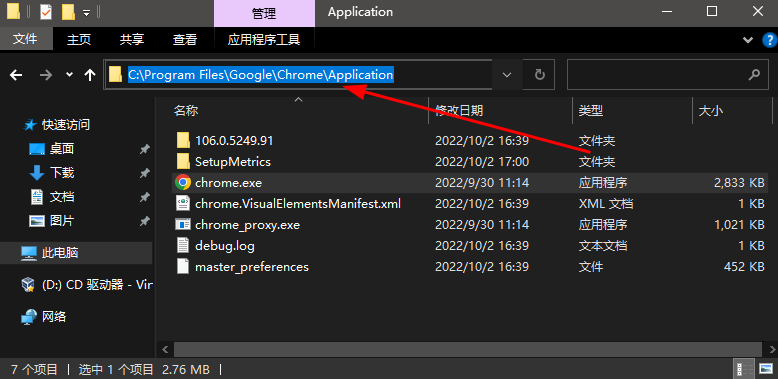Unpin 下载 using its pin icon

144,173
